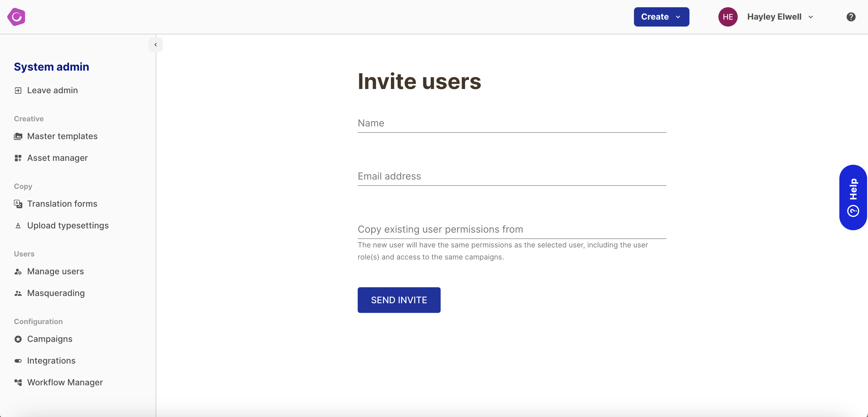868x417 pixels.
Task: Click the Hayley Elwell name
Action: coord(774,17)
